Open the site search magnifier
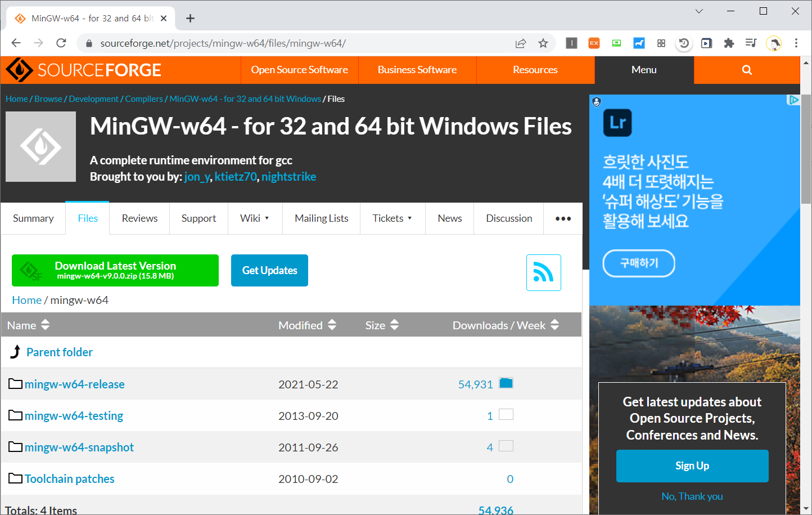The width and height of the screenshot is (812, 515). [x=747, y=70]
